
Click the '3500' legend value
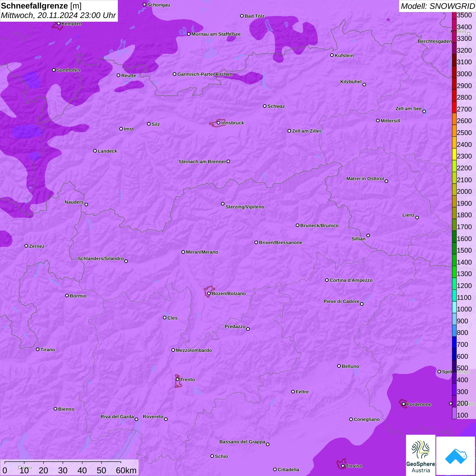click(464, 15)
